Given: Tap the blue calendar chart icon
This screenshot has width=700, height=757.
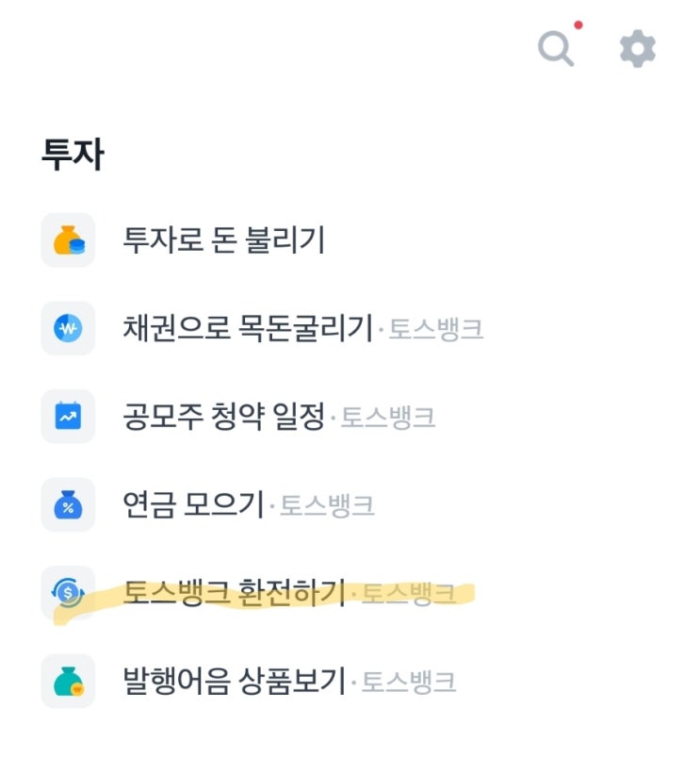Looking at the screenshot, I should point(68,416).
